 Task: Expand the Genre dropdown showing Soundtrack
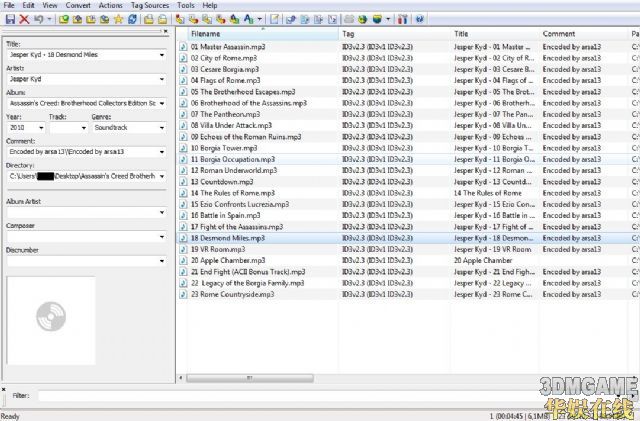[162, 128]
